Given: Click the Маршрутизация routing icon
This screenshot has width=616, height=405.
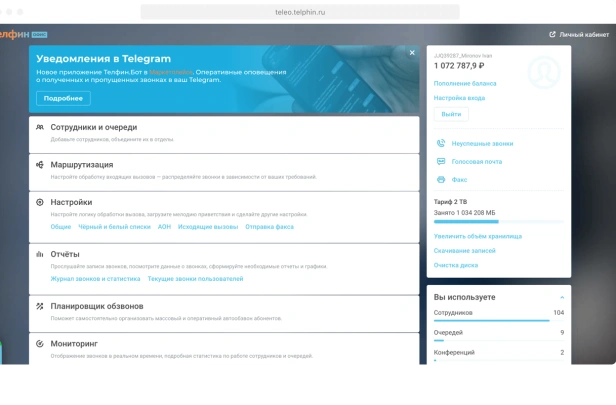Looking at the screenshot, I should (40, 165).
